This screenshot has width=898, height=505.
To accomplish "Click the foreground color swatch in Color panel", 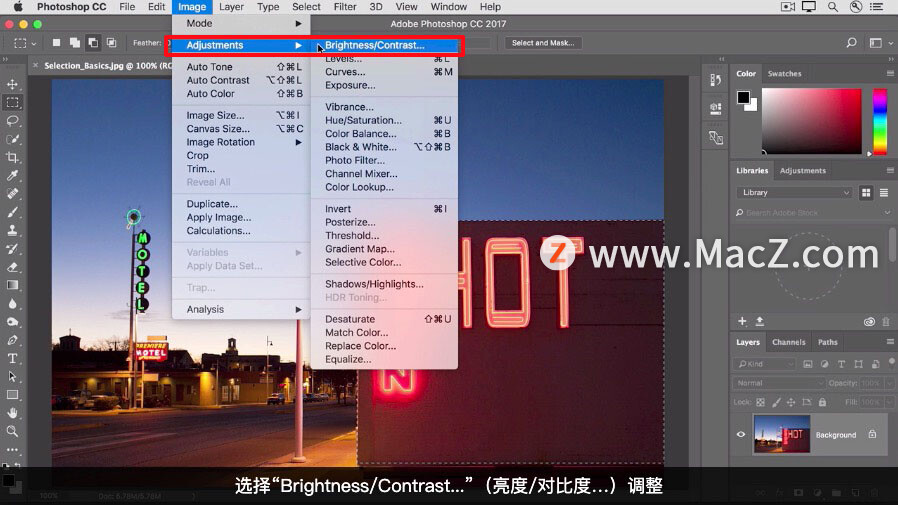I will [743, 97].
